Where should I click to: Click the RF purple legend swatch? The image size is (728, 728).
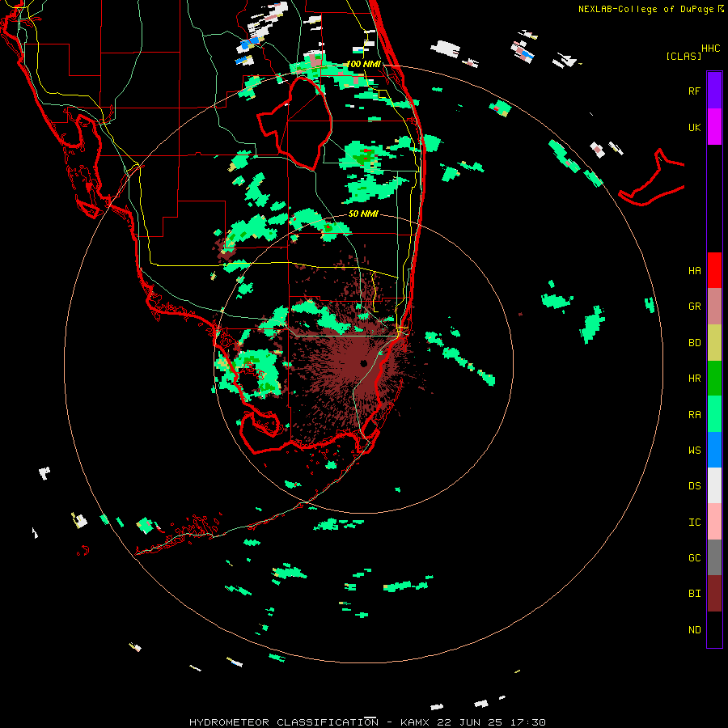click(714, 91)
